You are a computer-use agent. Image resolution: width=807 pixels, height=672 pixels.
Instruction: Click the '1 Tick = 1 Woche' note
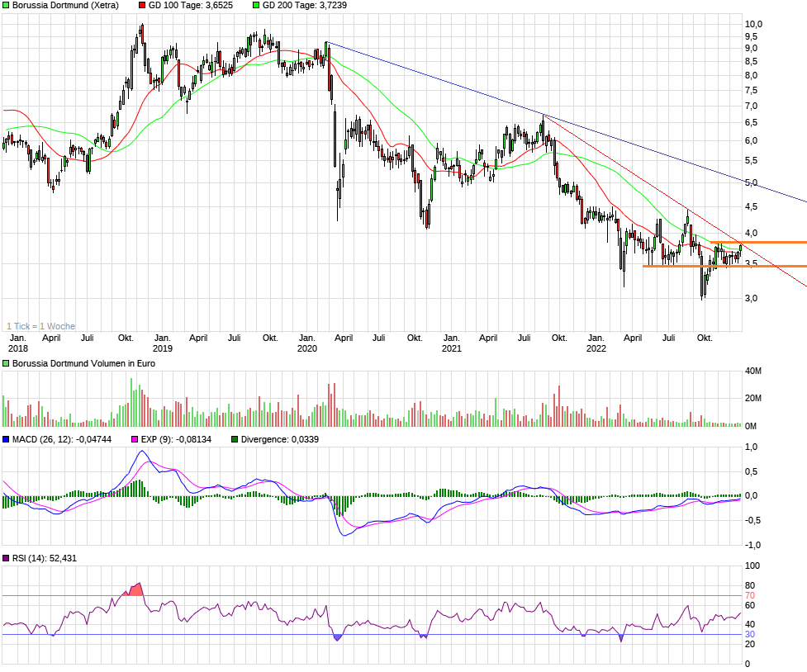point(40,326)
